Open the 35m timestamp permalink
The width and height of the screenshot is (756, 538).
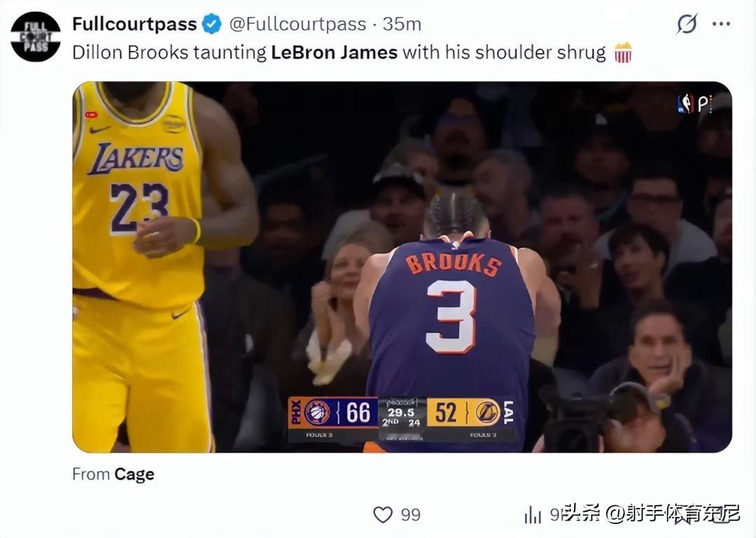pyautogui.click(x=402, y=24)
